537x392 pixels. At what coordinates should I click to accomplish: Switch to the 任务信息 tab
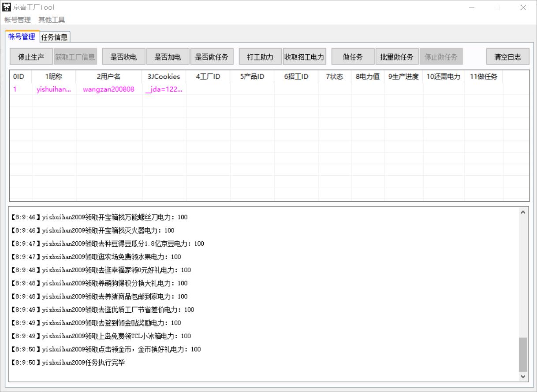click(55, 37)
